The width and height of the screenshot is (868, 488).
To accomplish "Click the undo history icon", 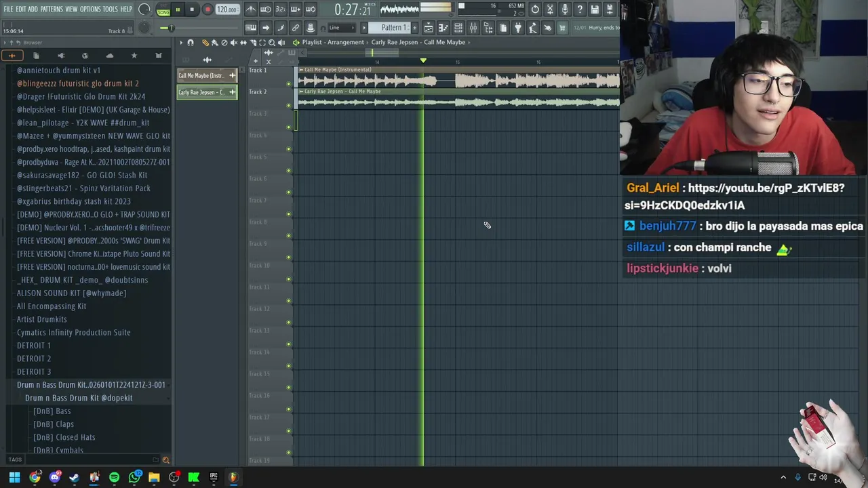I will (x=535, y=9).
